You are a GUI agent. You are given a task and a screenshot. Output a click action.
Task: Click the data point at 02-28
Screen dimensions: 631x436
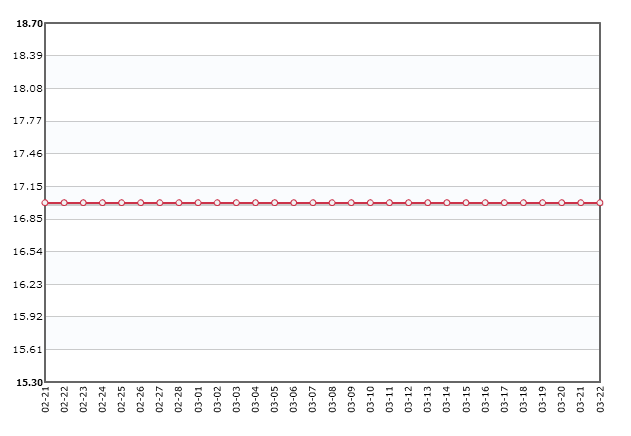coord(179,203)
